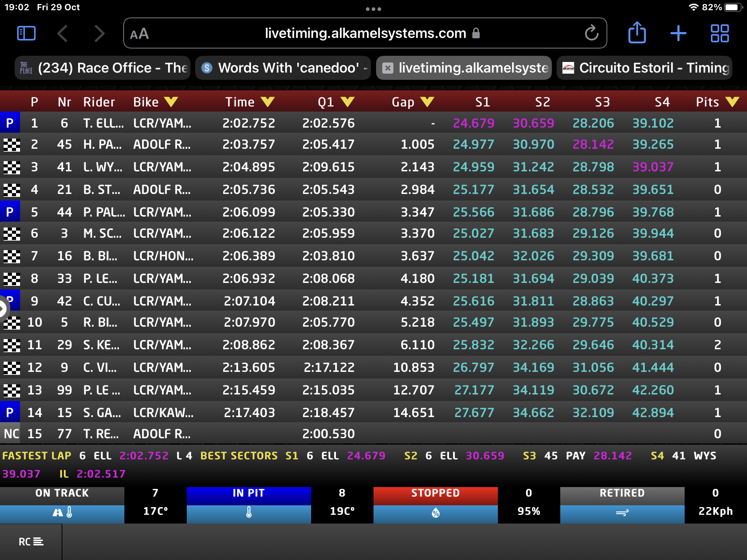Show the tab overview grid icon
Image resolution: width=747 pixels, height=560 pixels.
pos(720,33)
